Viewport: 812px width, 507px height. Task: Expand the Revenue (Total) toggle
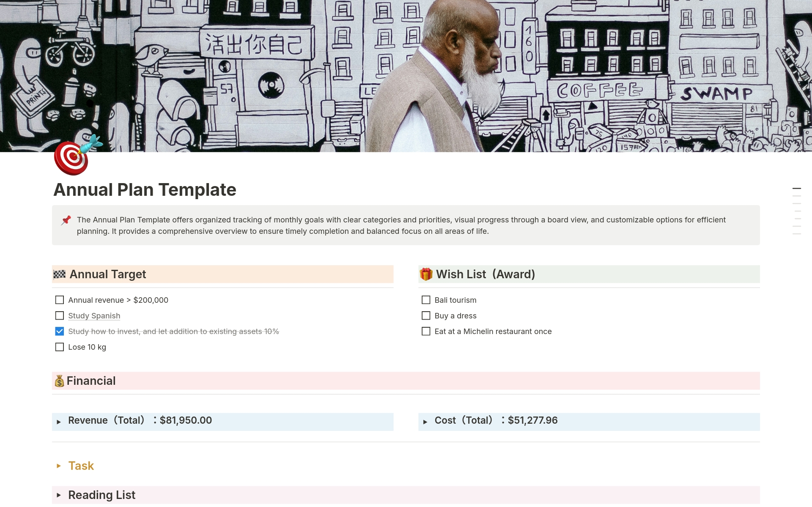point(59,422)
